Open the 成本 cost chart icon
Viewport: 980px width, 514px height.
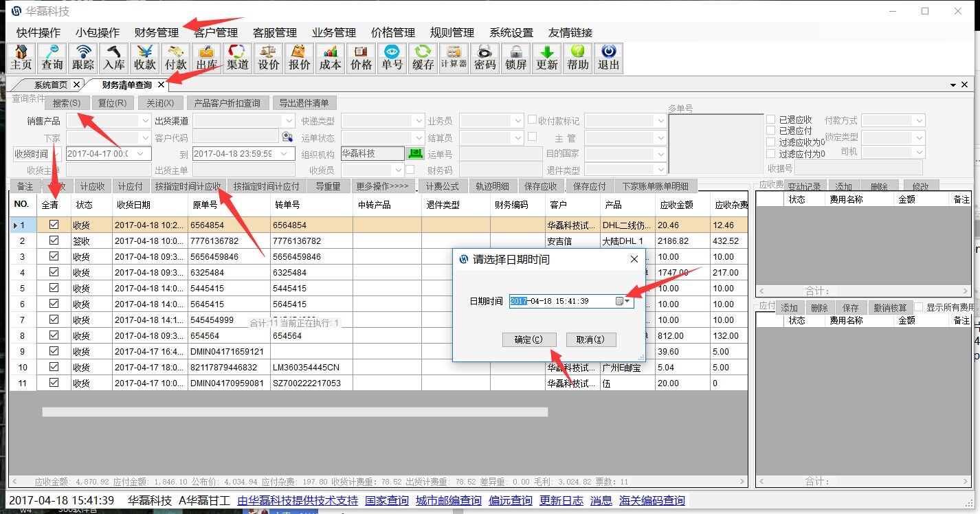pos(331,58)
